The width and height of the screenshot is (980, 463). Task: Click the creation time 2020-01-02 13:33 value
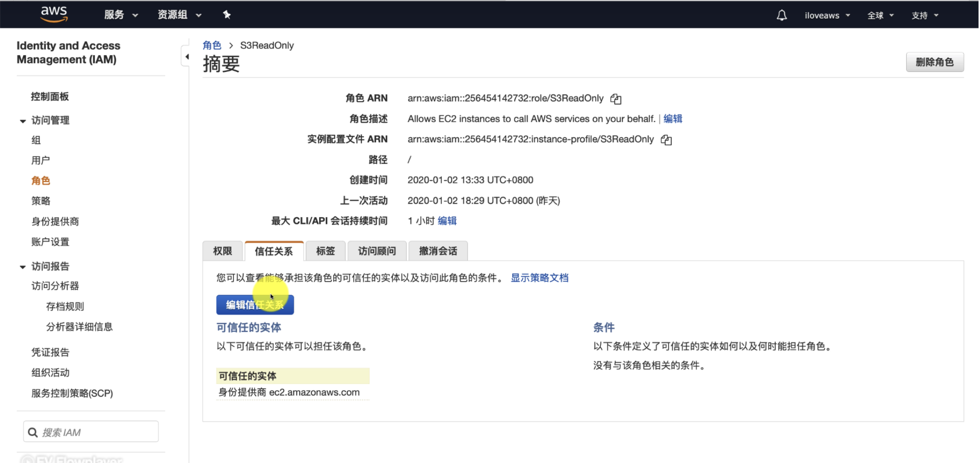(470, 180)
